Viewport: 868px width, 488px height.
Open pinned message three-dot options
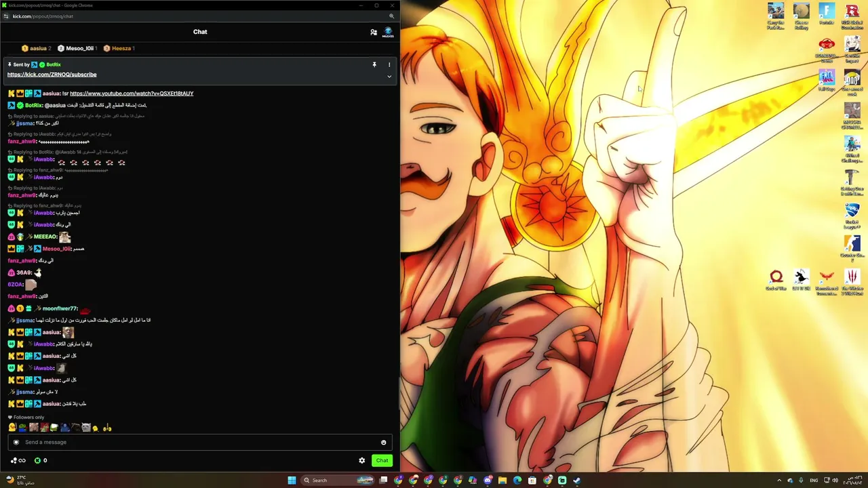[x=389, y=64]
